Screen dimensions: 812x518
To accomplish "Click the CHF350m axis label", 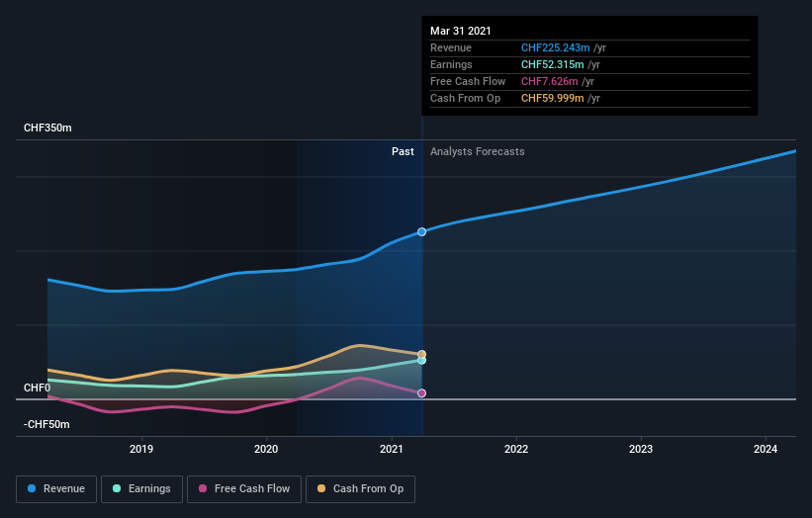I will click(47, 128).
